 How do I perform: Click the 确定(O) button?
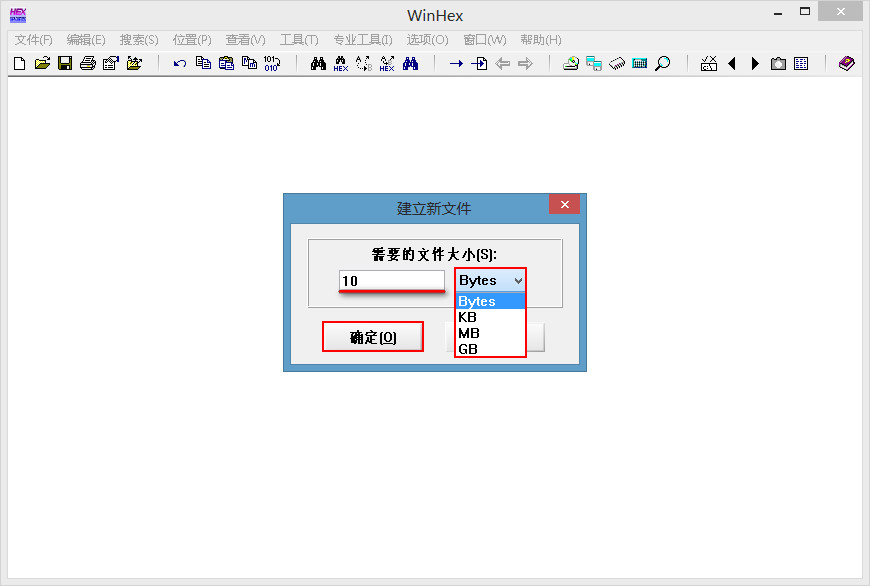373,337
